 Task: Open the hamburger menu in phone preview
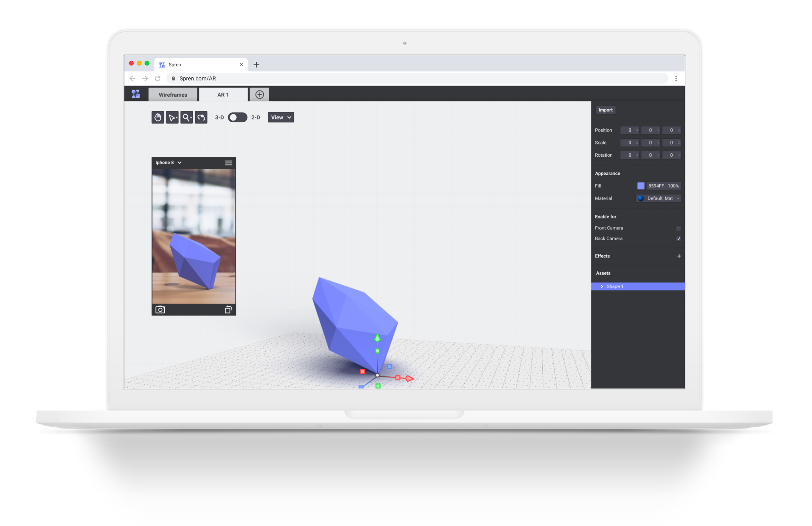[x=228, y=163]
